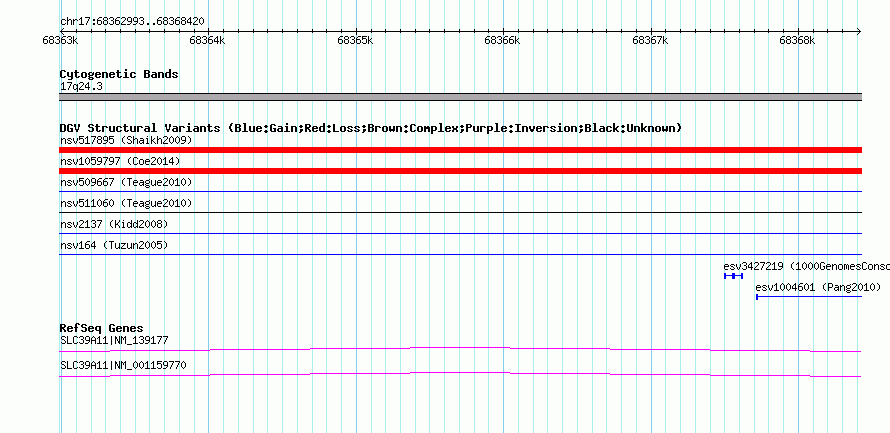Click the Cytogenetic Bands track title

click(x=119, y=74)
